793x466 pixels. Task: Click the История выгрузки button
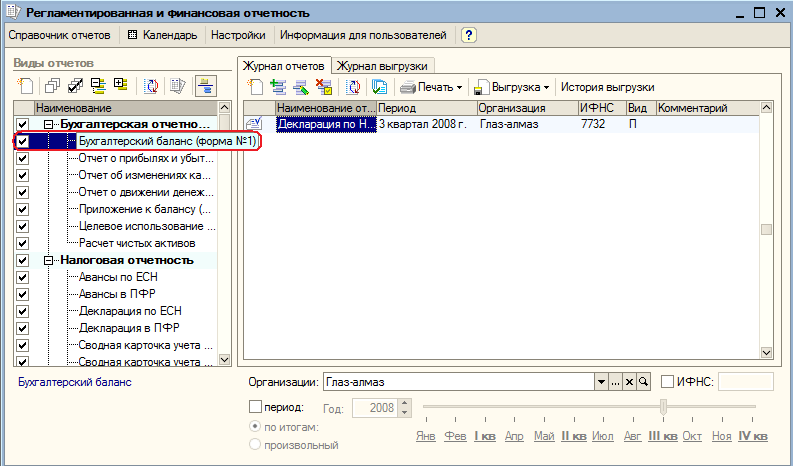pos(607,87)
